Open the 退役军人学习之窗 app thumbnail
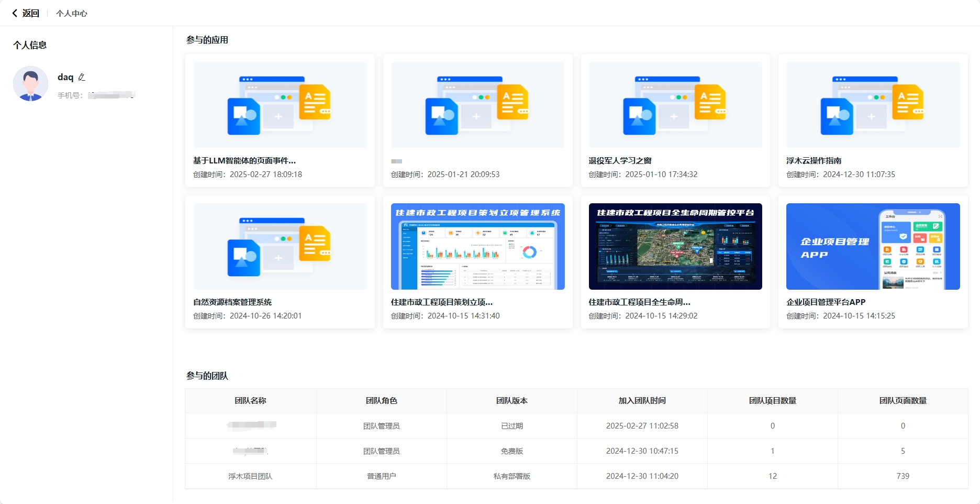 point(675,105)
